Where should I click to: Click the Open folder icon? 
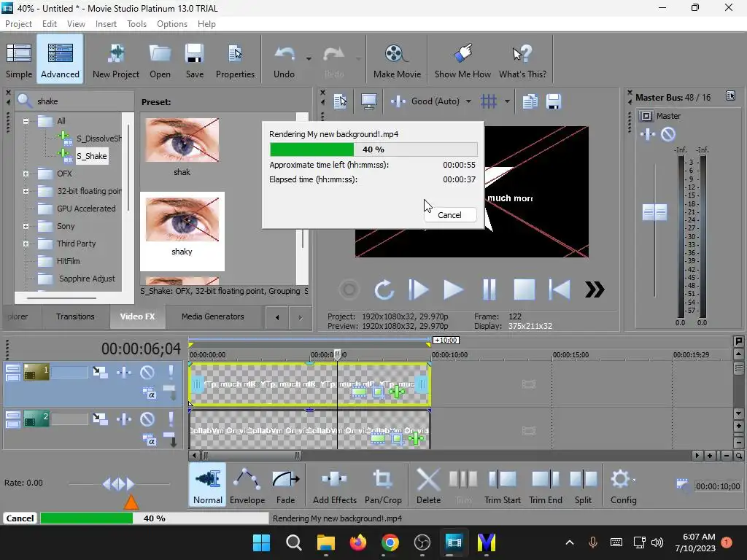160,60
